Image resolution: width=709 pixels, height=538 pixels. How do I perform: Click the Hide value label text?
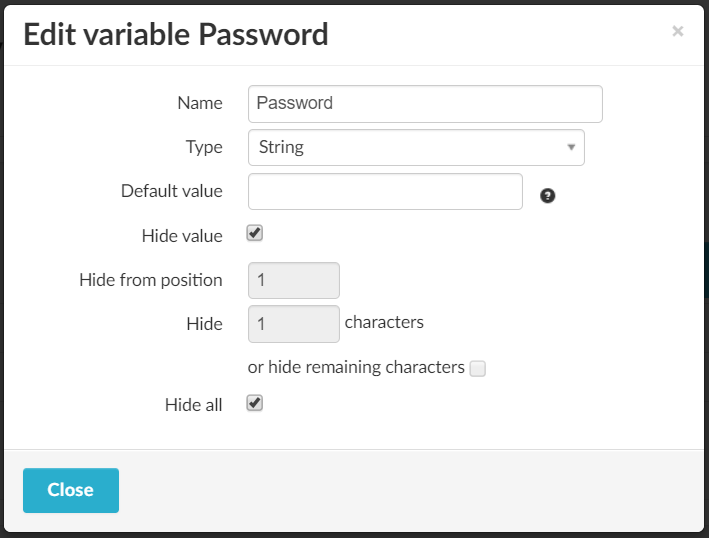(x=182, y=236)
